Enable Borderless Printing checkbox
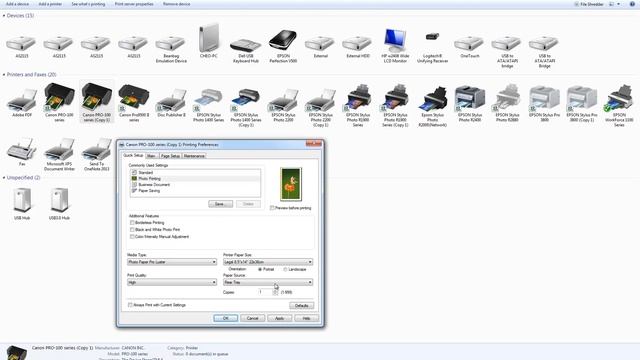Viewport: 640px width, 360px height. (x=132, y=223)
